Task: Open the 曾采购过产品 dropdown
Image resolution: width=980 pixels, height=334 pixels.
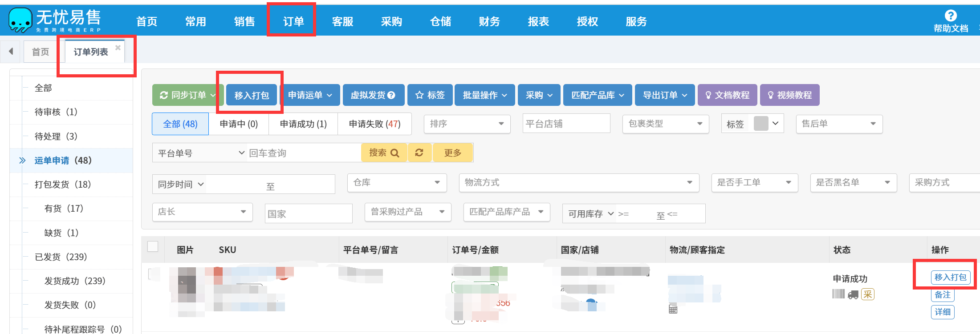Action: coord(408,212)
